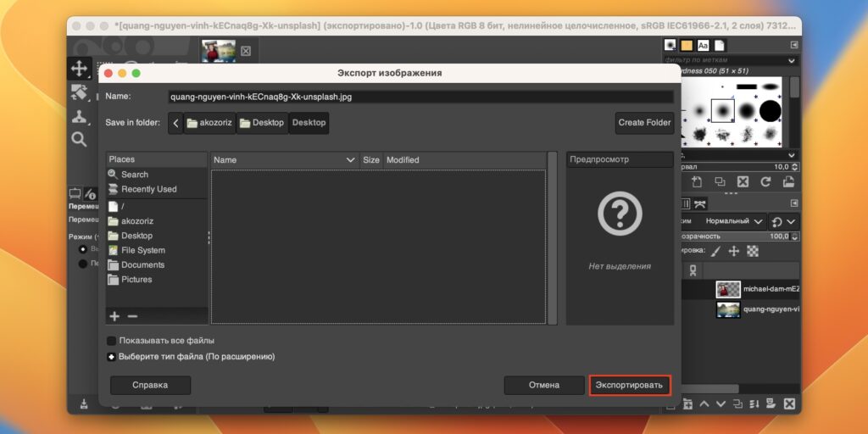Go to akozoriz folder in path bar
This screenshot has height=434, width=868.
tap(209, 123)
